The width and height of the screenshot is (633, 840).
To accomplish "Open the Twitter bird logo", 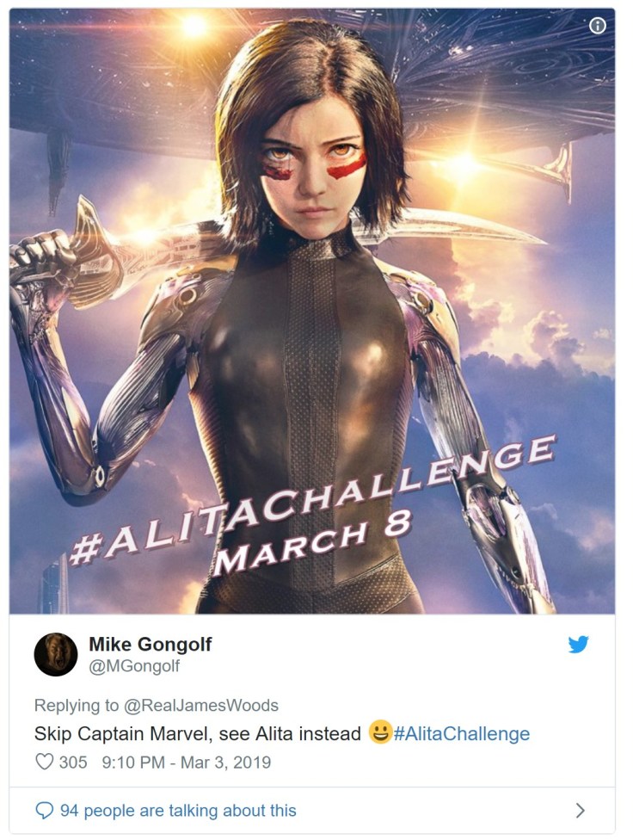I will [578, 645].
